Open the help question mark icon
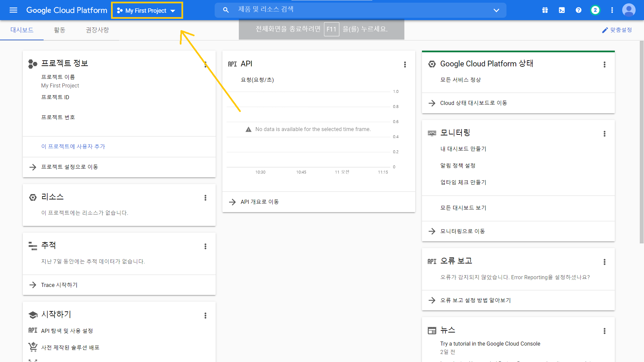 click(579, 10)
